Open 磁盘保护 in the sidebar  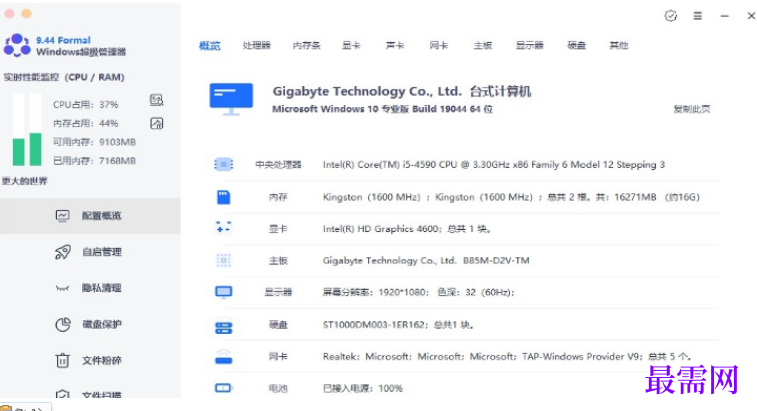pos(90,325)
